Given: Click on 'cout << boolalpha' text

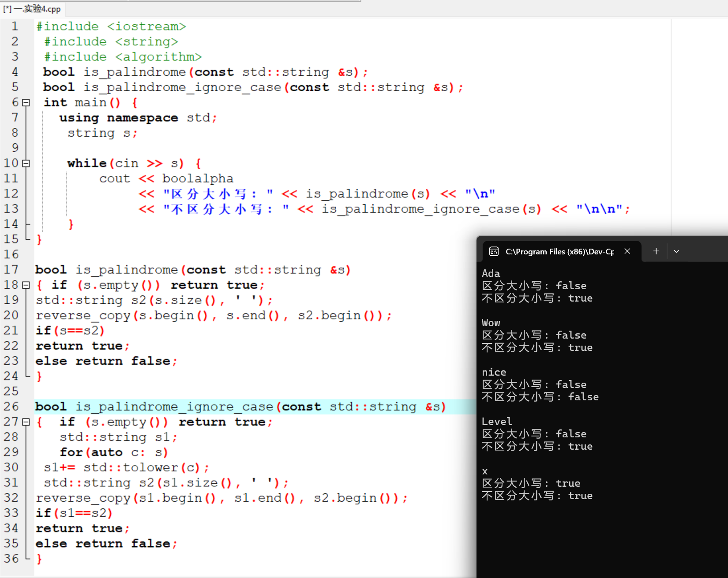Looking at the screenshot, I should [166, 179].
